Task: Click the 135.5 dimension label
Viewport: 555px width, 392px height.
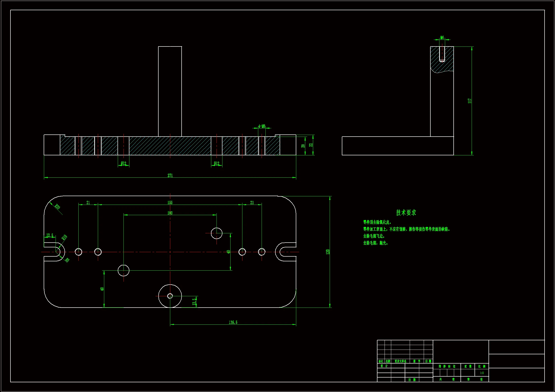Action: [233, 322]
